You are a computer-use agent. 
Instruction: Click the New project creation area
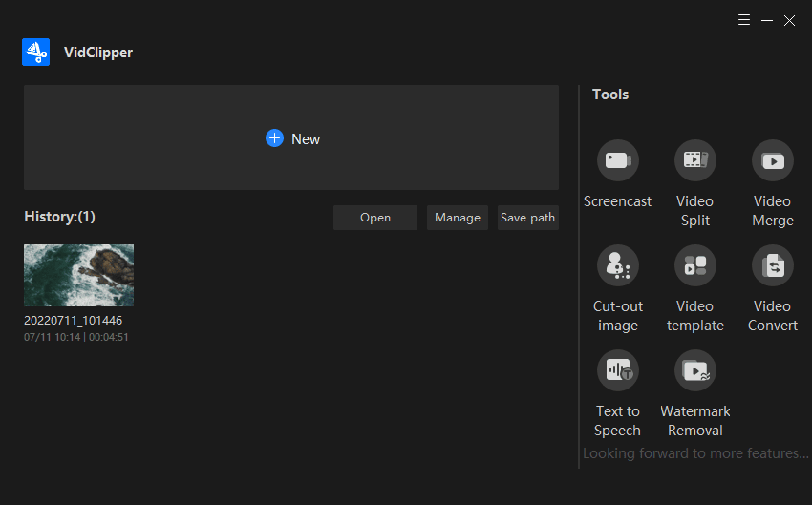pos(291,138)
